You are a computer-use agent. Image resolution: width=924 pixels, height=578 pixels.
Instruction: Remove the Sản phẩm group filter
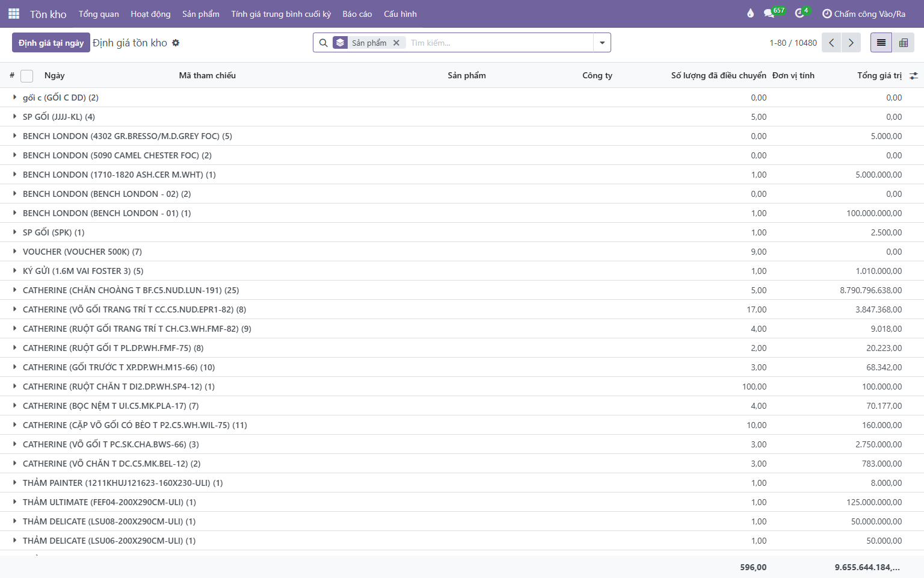click(x=396, y=43)
